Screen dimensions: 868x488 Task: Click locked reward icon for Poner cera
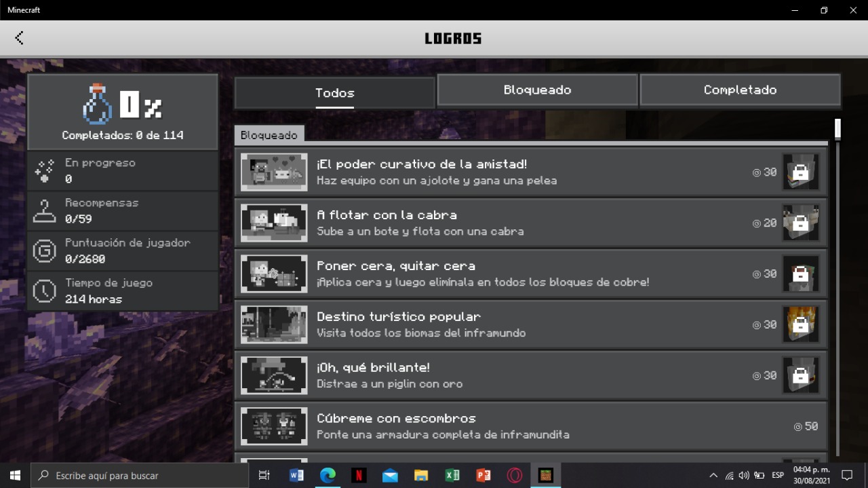801,274
